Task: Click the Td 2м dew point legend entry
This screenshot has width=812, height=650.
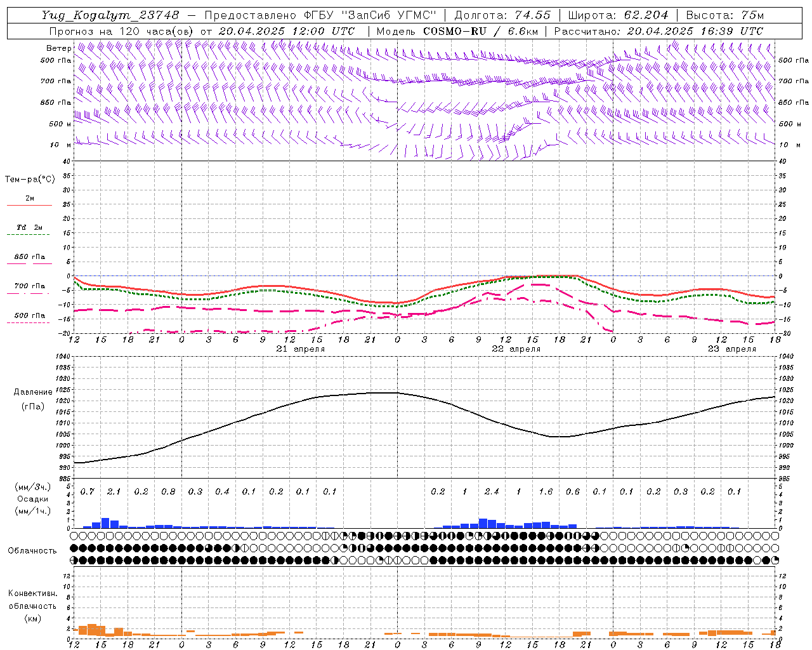Action: pyautogui.click(x=29, y=227)
